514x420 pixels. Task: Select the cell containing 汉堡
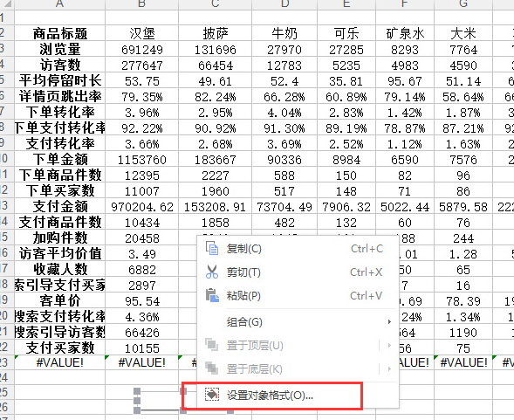[142, 33]
